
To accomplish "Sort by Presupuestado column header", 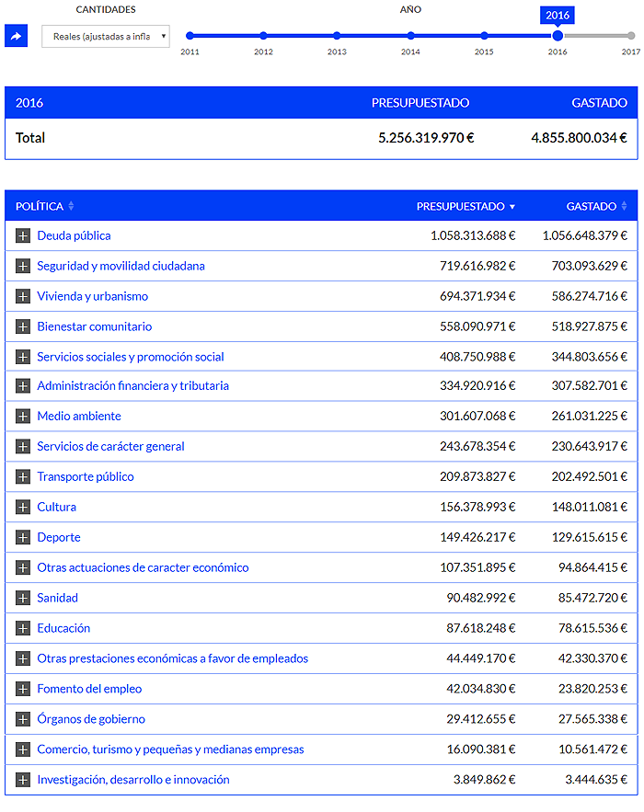I will 466,206.
